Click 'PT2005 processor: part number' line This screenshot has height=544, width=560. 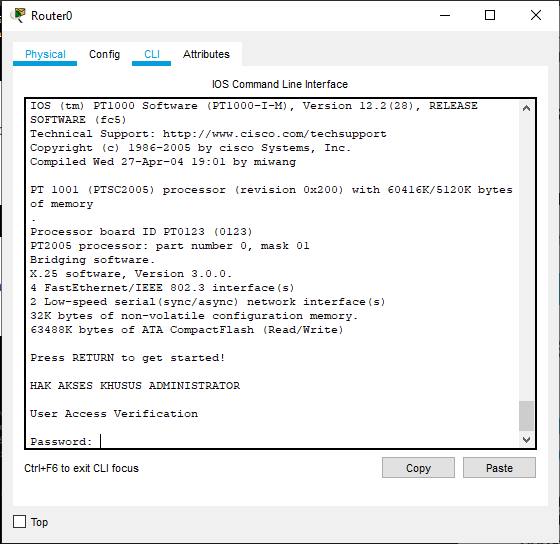170,246
